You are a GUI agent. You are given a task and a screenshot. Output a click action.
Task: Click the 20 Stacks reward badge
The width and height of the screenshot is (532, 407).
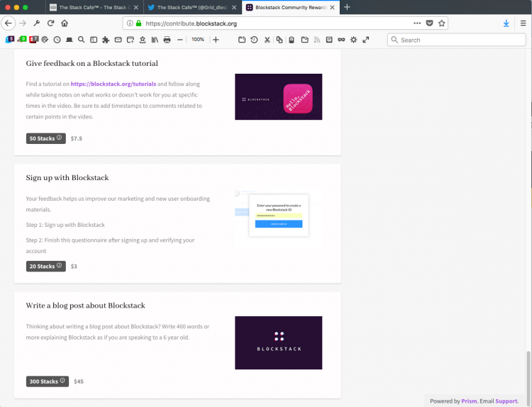click(x=46, y=266)
